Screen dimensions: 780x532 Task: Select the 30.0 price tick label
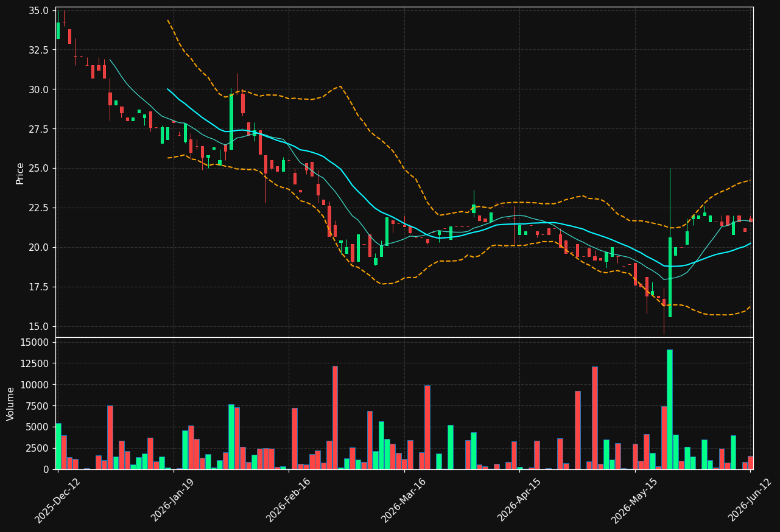39,89
